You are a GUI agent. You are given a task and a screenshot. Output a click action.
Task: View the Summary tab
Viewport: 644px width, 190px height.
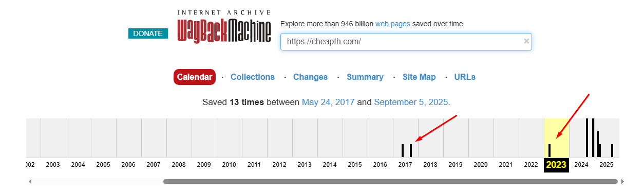click(365, 77)
